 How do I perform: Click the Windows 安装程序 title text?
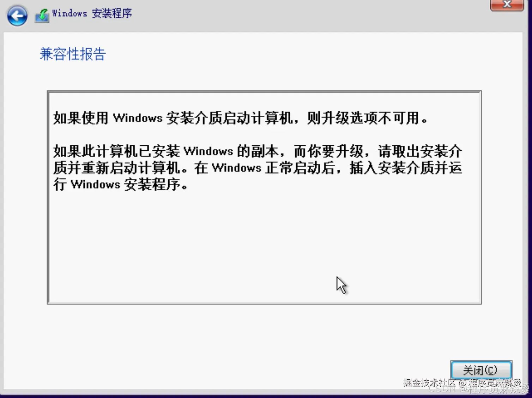[x=92, y=13]
